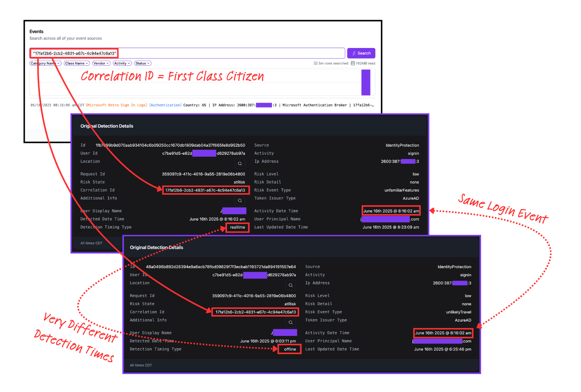Click Additional Info magnifier in unlikelyTravel detection panel
581x392 pixels.
point(290,322)
